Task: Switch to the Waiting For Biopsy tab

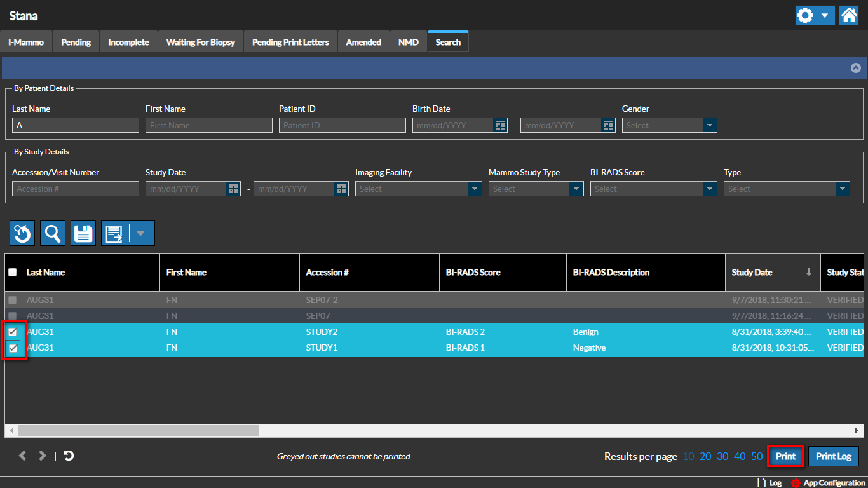Action: pyautogui.click(x=200, y=43)
